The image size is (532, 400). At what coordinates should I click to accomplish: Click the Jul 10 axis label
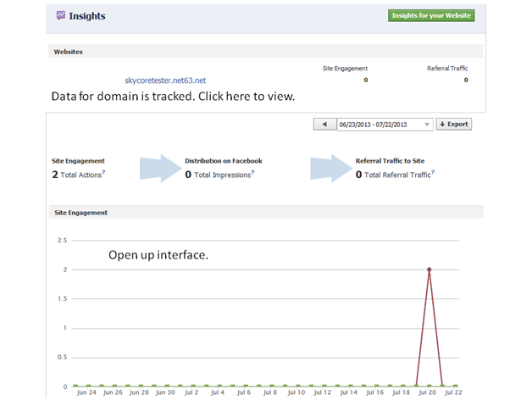click(x=296, y=392)
